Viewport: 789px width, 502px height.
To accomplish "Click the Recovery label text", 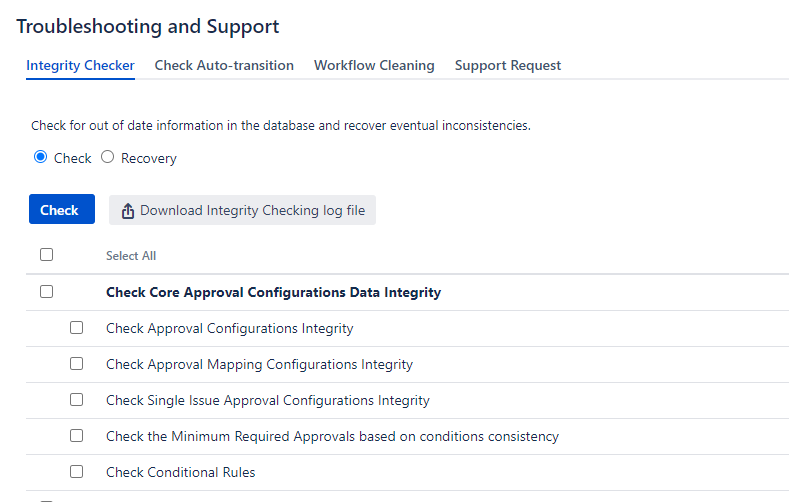I will pos(149,158).
